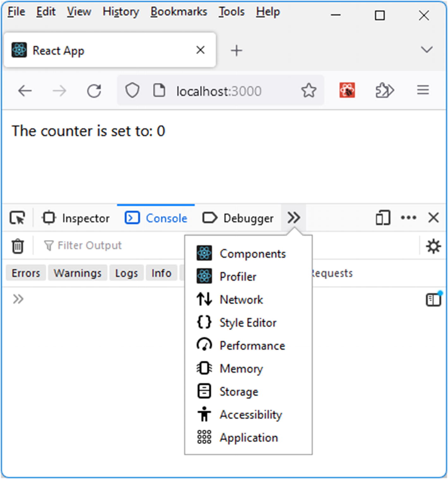Reload the localhost page

94,91
